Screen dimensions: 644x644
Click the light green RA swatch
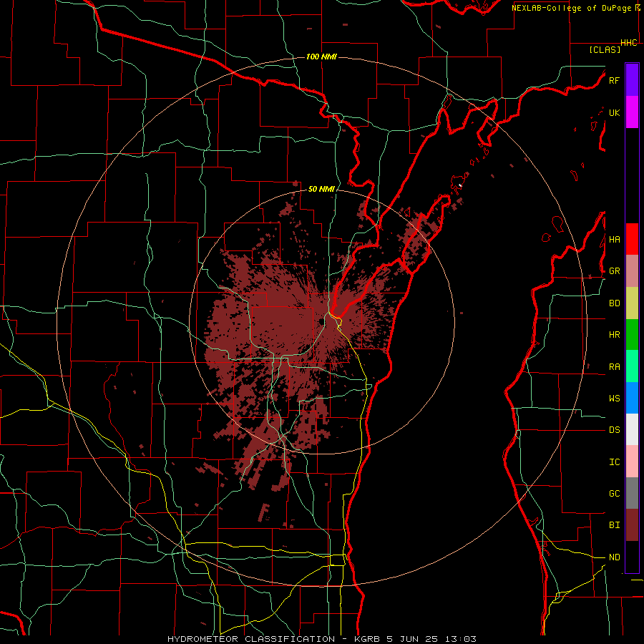point(632,366)
